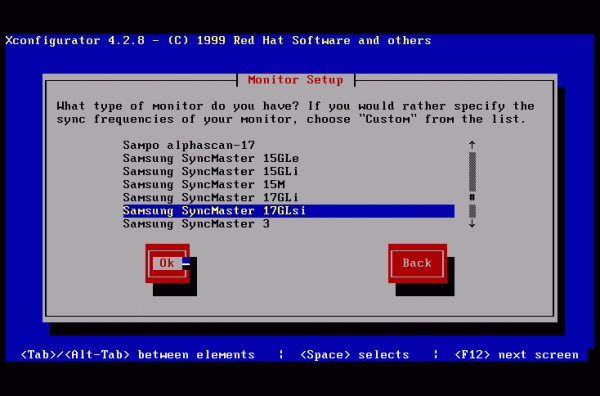Pick Samsung SyncMaster 15GLi entry

[x=289, y=171]
